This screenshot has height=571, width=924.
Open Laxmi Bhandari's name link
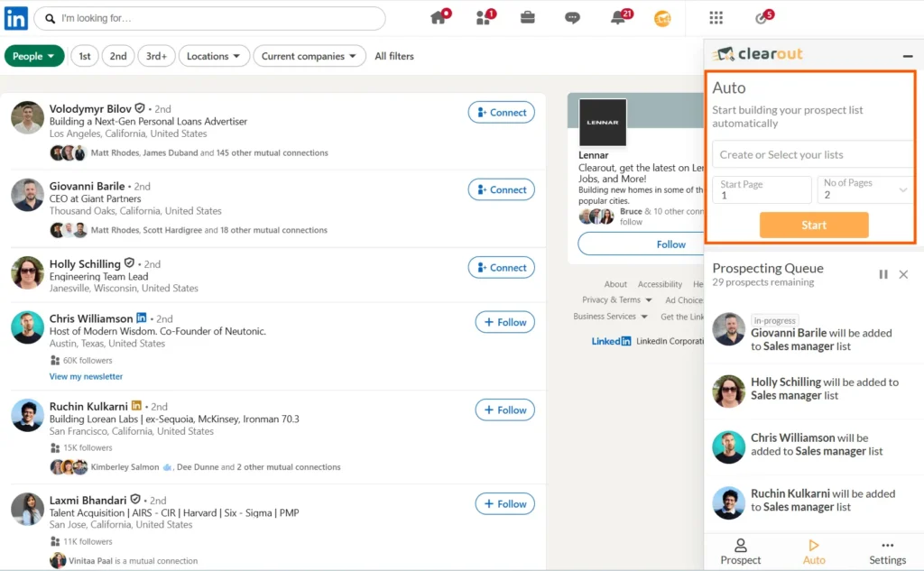coord(88,500)
